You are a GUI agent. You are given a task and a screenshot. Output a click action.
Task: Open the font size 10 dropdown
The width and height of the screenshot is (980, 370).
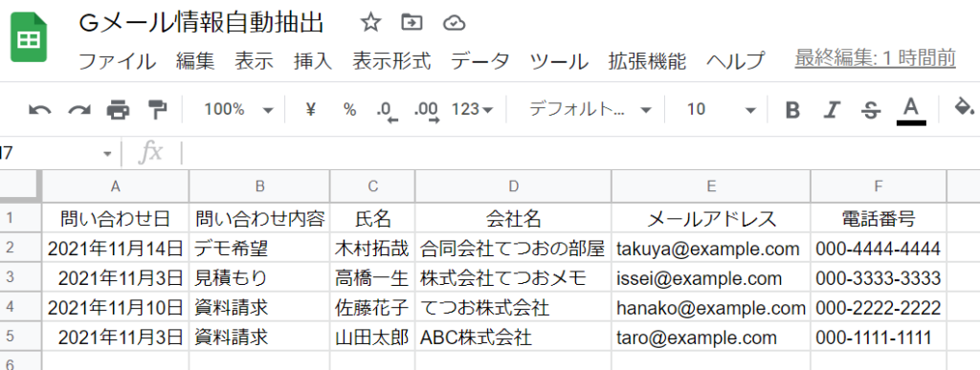click(721, 110)
